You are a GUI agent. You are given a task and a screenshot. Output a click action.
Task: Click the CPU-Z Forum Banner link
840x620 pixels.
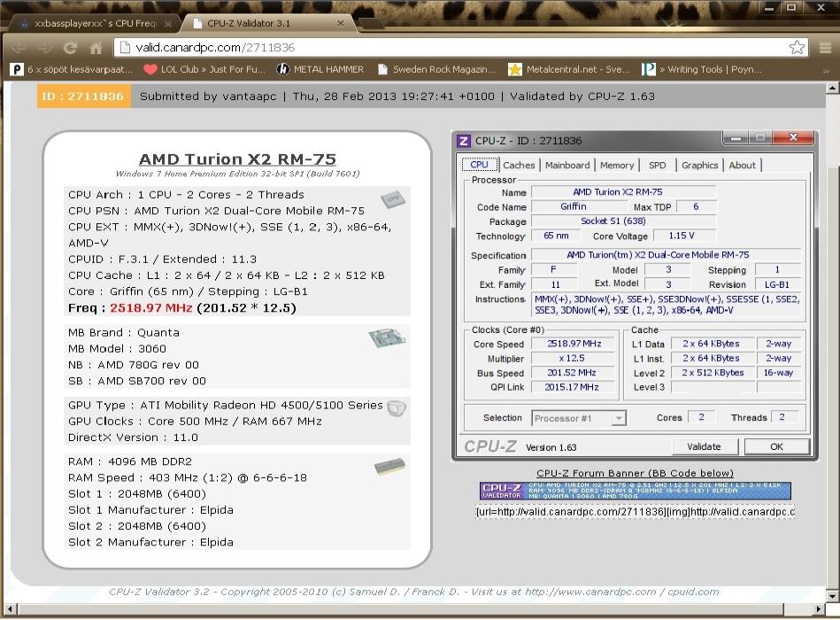point(635,473)
